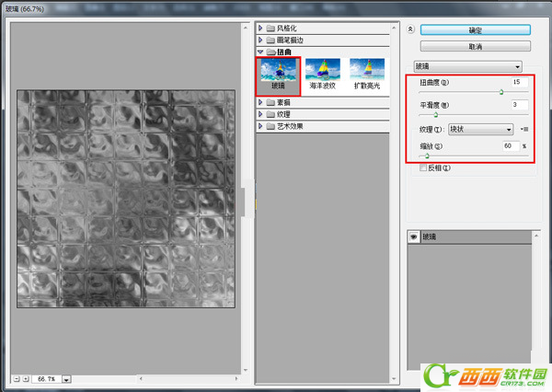Click the 风格化 folder label

pyautogui.click(x=286, y=28)
